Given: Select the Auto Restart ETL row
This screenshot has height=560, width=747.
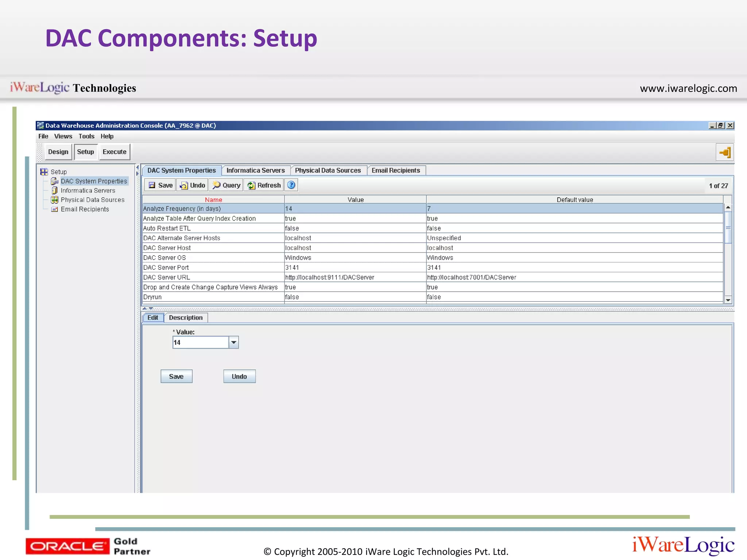Looking at the screenshot, I should 433,228.
